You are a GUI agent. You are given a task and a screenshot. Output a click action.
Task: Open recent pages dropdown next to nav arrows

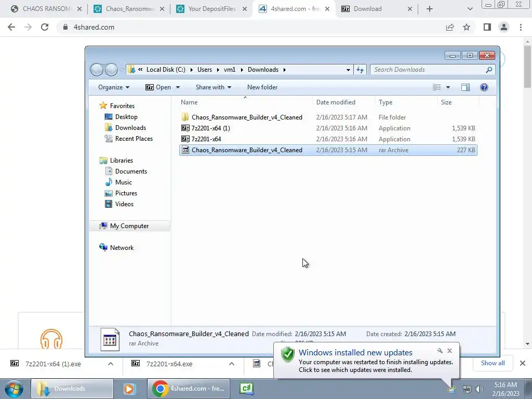tap(122, 70)
